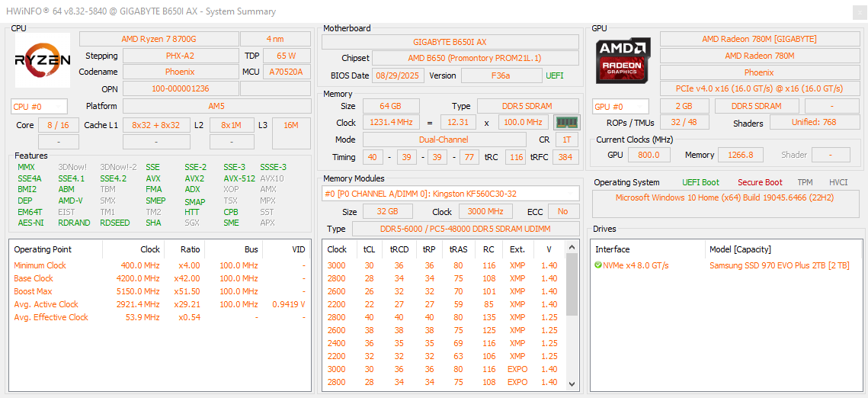Select the Boost Max row
This screenshot has width=868, height=398.
pos(160,291)
